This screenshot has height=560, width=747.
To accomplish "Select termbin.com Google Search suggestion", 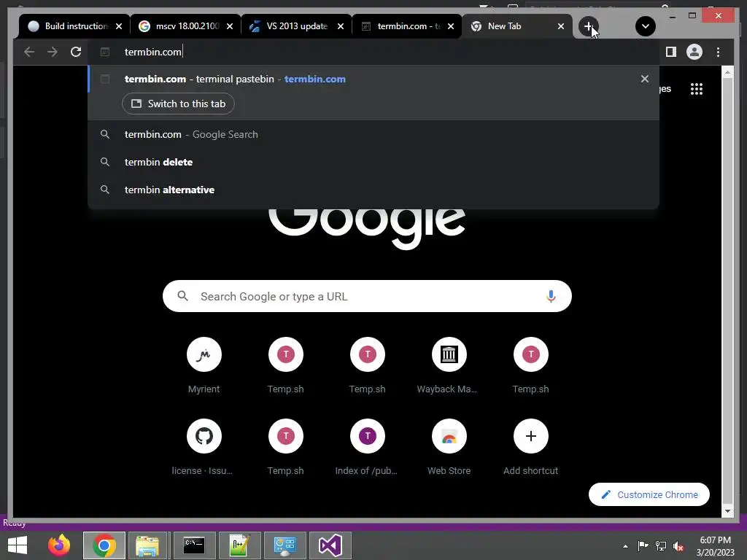I will point(373,134).
